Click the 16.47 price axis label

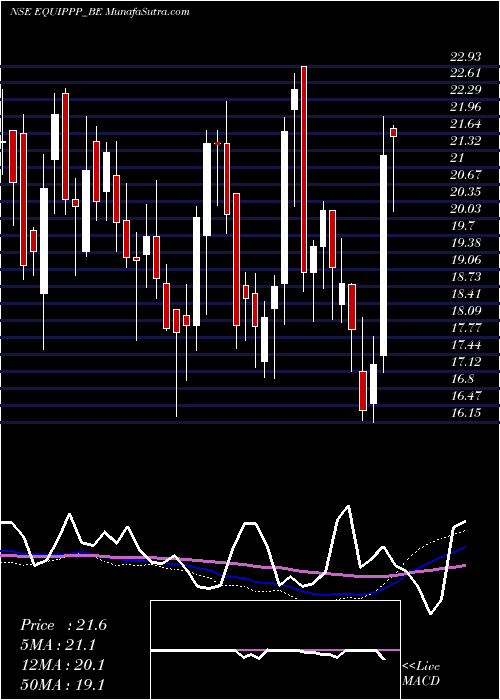[466, 396]
